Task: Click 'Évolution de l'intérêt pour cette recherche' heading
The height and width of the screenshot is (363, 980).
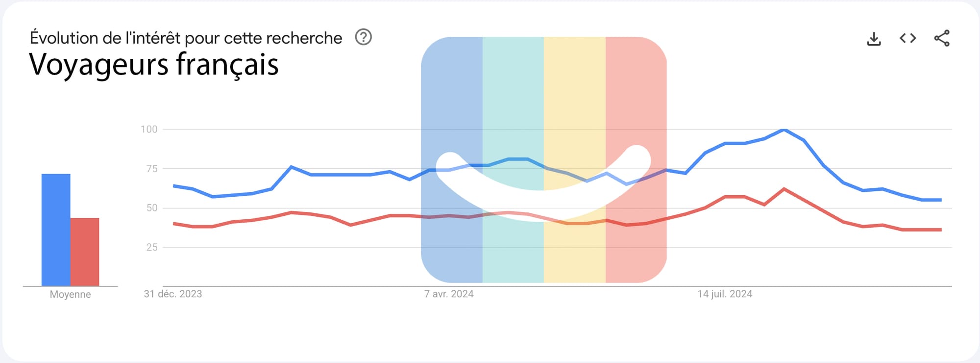Action: point(186,38)
